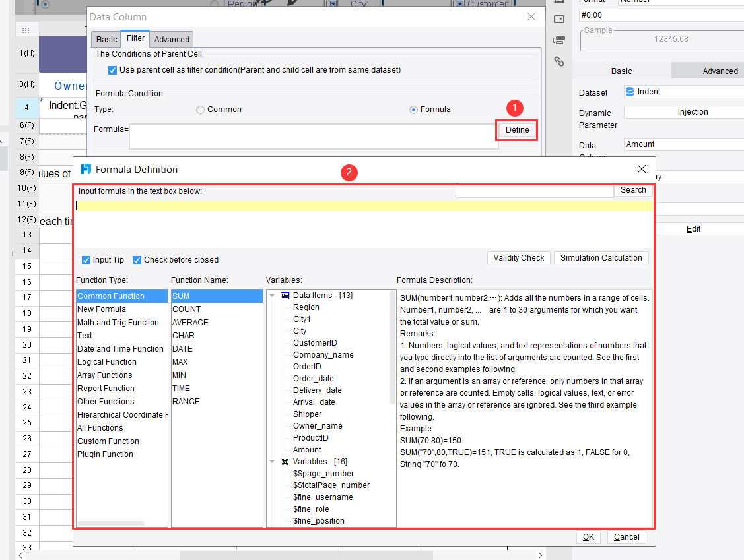Uncheck Use parent cell as filter condition

pyautogui.click(x=112, y=70)
